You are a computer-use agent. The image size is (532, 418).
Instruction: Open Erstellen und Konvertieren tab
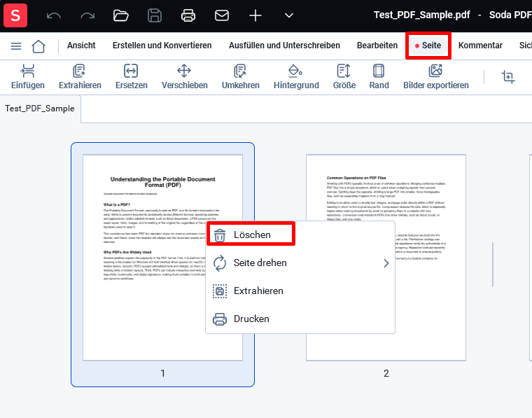coord(162,46)
